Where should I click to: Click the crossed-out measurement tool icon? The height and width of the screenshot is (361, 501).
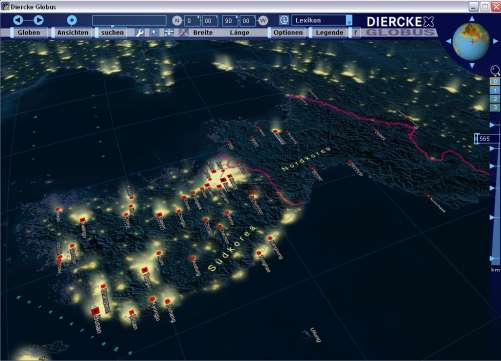pos(182,32)
